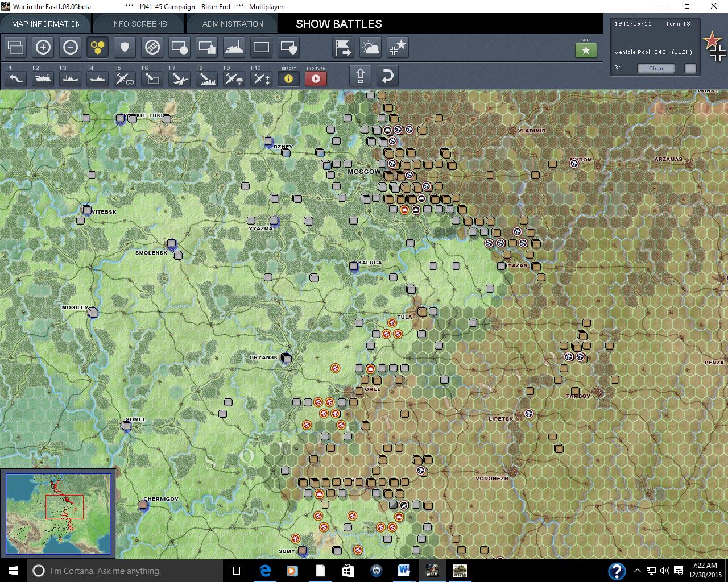Open the Map Information tab
Image resolution: width=728 pixels, height=582 pixels.
pos(46,24)
